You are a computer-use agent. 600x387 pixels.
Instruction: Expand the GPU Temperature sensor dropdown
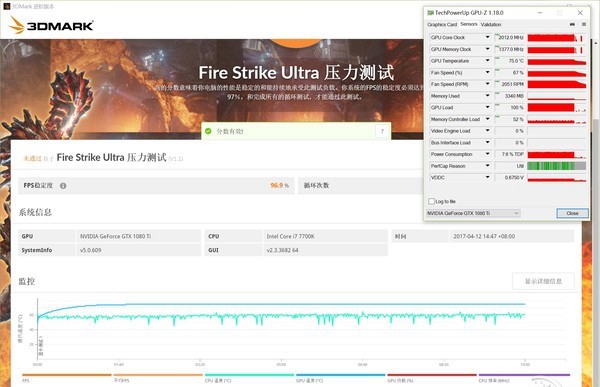tap(488, 61)
